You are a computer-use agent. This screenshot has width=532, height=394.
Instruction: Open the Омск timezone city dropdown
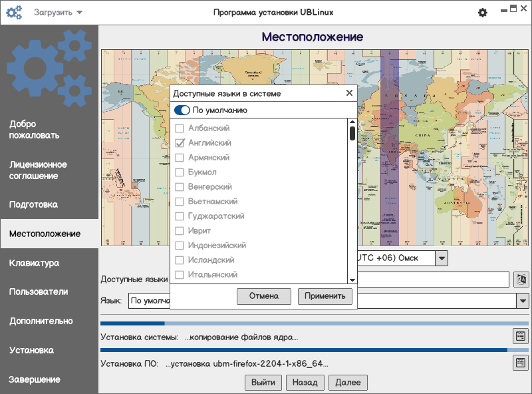(x=442, y=258)
